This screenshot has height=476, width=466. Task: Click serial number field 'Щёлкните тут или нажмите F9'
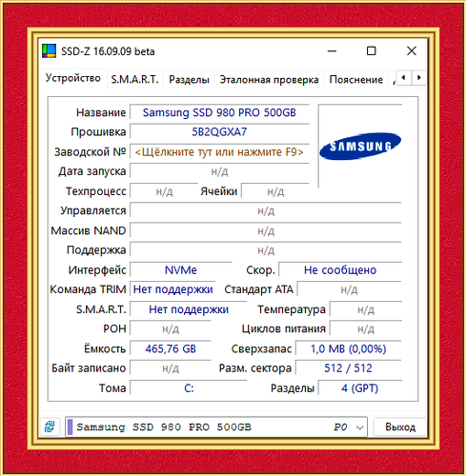click(x=219, y=152)
